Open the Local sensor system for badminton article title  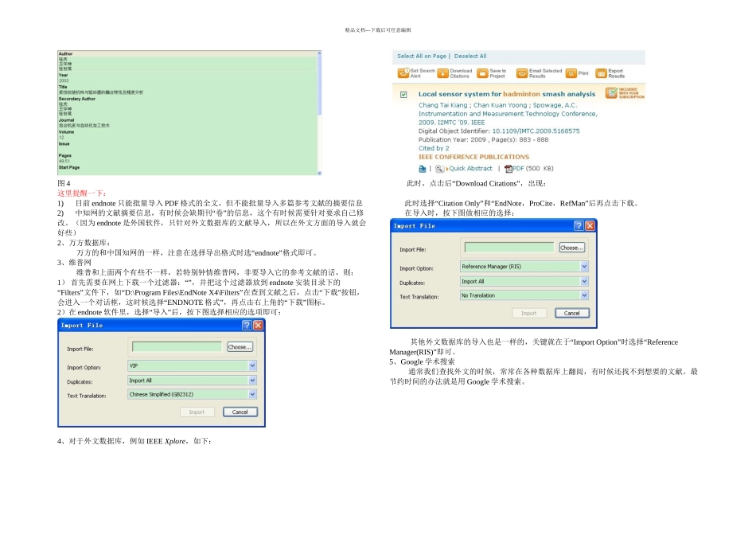pyautogui.click(x=507, y=94)
